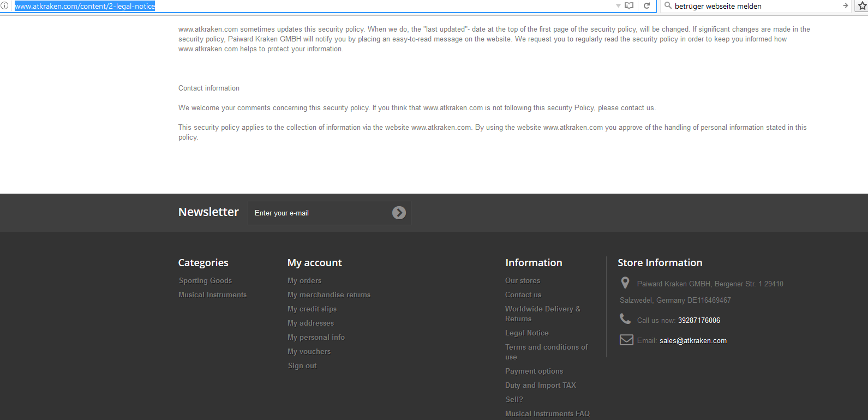
Task: Click Sign out under My account
Action: click(302, 365)
